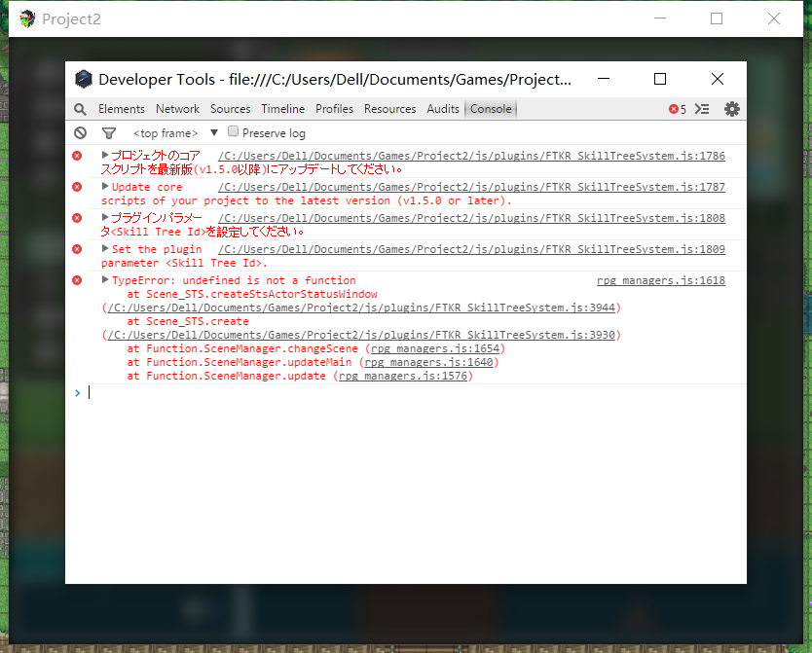Open the Sources tab

[x=231, y=109]
